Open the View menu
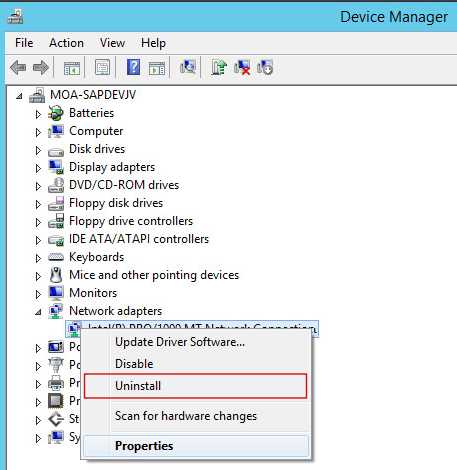Screen dimensions: 457x470 [112, 43]
